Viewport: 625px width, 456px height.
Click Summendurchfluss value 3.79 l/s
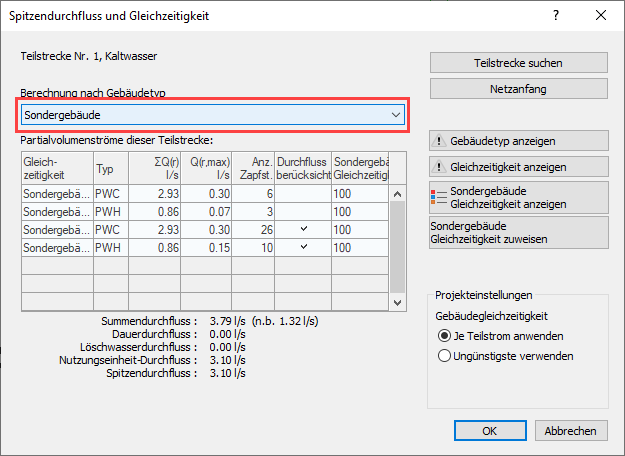(228, 321)
